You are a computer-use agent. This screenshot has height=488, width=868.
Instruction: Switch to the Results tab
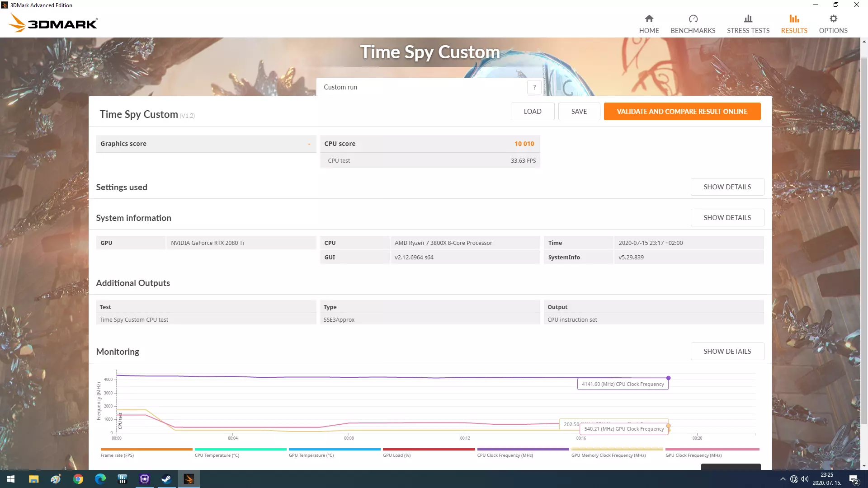pos(794,24)
